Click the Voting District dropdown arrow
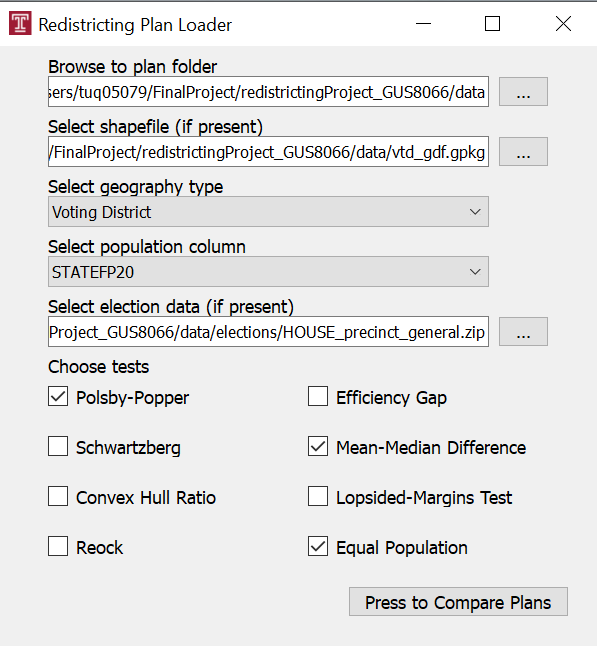597x646 pixels. pyautogui.click(x=475, y=212)
